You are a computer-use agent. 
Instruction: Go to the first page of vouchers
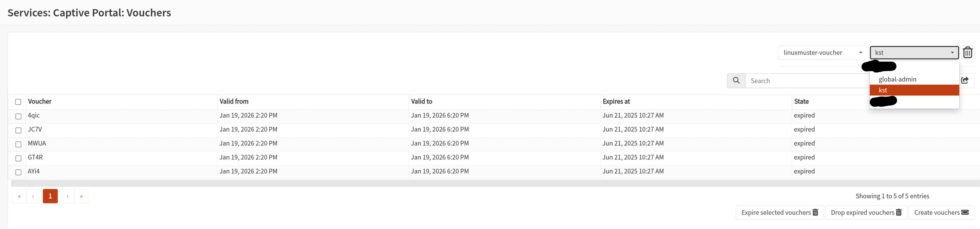pos(19,196)
